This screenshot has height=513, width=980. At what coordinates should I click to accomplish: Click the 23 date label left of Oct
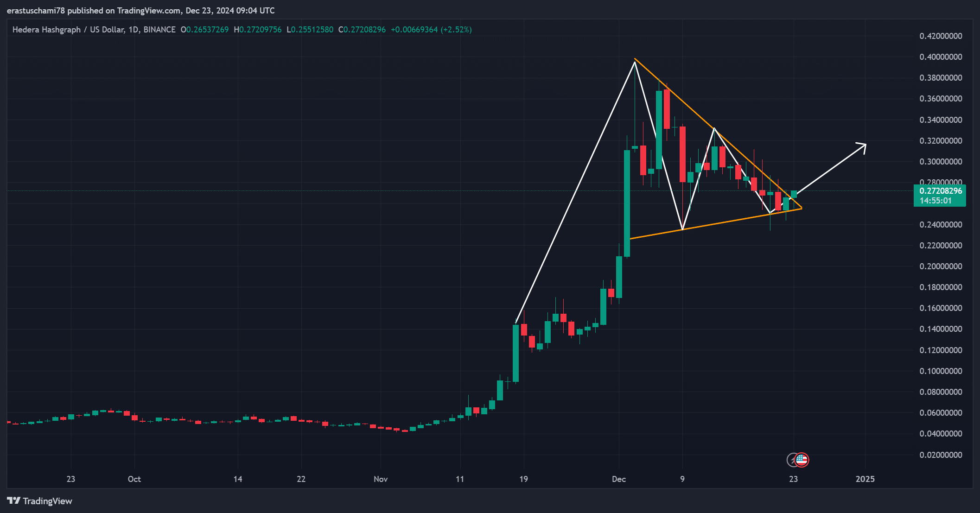point(71,479)
